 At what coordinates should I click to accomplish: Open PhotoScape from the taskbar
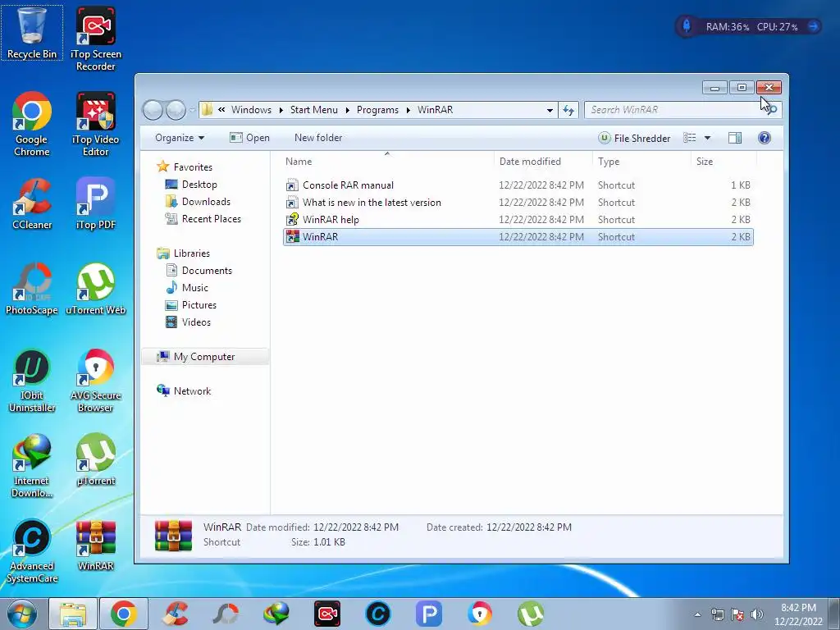coord(226,614)
